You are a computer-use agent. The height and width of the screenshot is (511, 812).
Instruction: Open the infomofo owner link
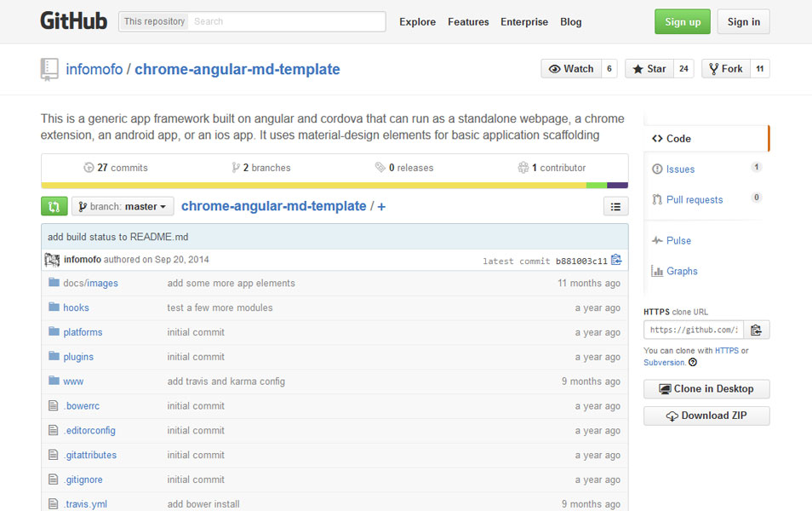pyautogui.click(x=94, y=69)
